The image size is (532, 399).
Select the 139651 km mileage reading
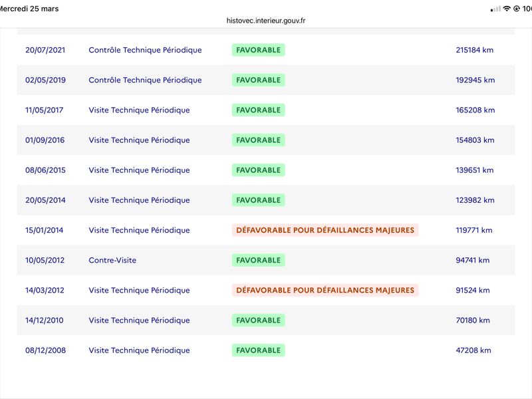[474, 170]
